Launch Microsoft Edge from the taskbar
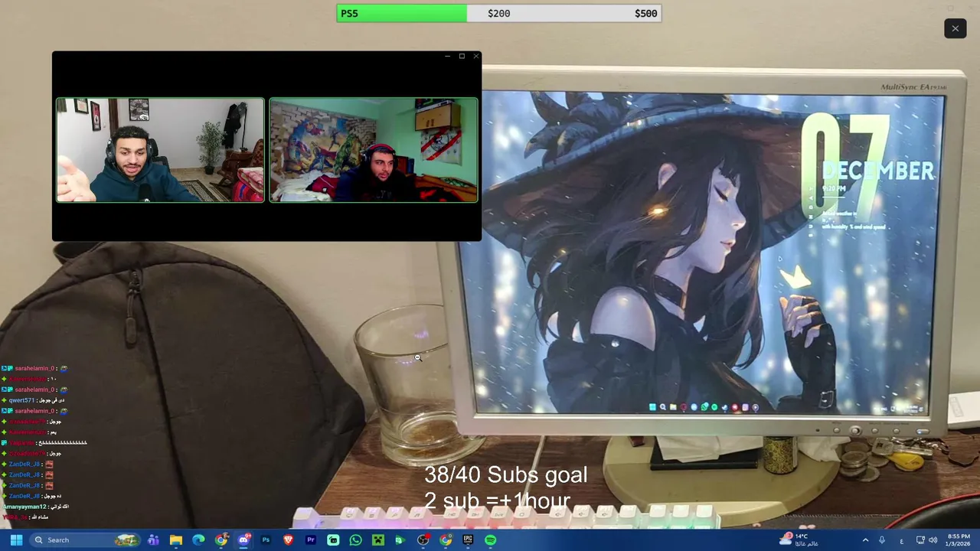The image size is (980, 551). coord(198,540)
